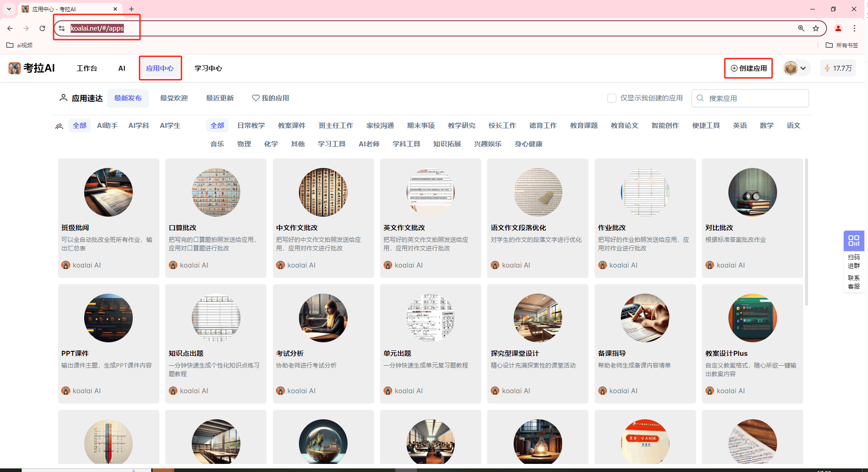Select the 身心健康 category
This screenshot has width=868, height=472.
click(529, 144)
